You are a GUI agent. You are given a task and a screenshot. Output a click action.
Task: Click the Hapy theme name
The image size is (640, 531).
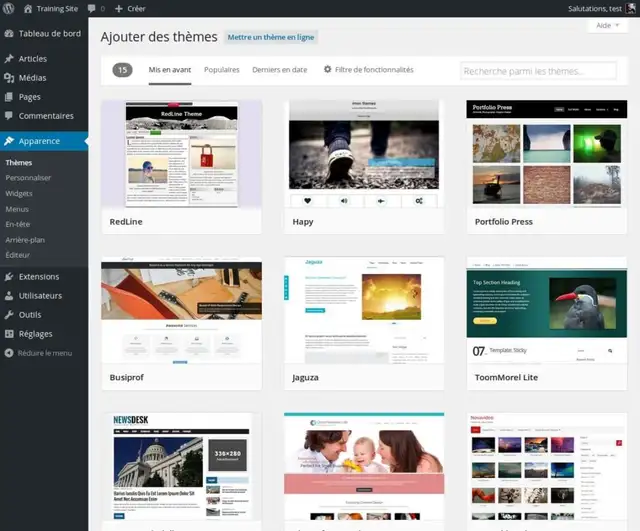(303, 222)
